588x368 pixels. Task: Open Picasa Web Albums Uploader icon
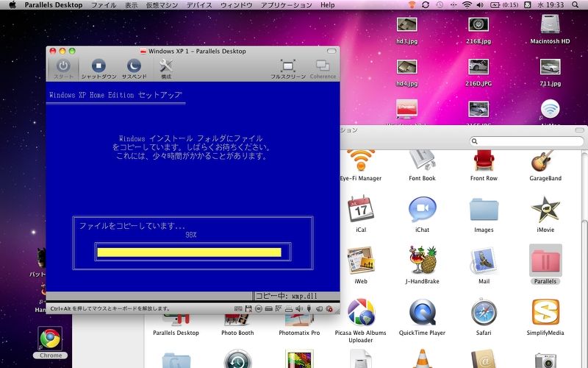tap(361, 312)
